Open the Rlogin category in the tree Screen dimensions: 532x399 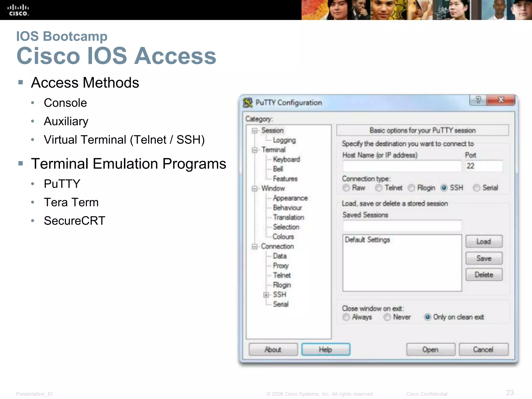coord(282,285)
